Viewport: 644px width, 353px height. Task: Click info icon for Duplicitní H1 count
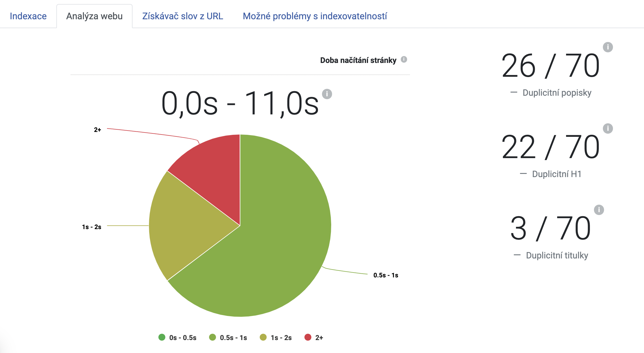608,128
